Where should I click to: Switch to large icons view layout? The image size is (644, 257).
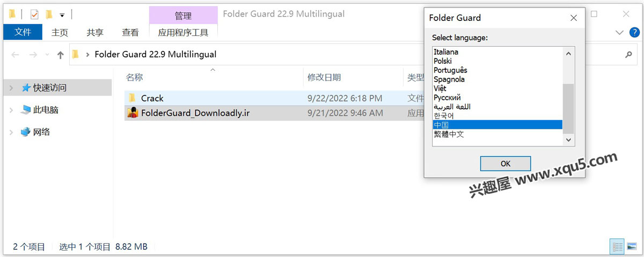(631, 247)
